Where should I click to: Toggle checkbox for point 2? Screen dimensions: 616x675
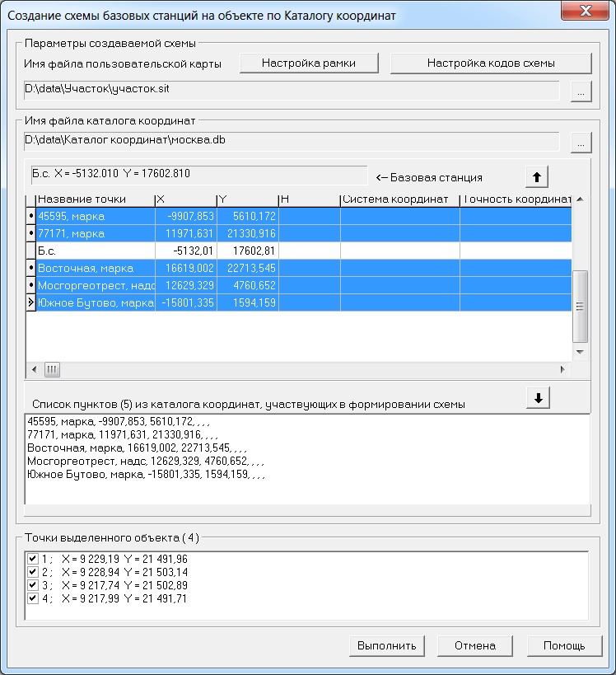33,571
